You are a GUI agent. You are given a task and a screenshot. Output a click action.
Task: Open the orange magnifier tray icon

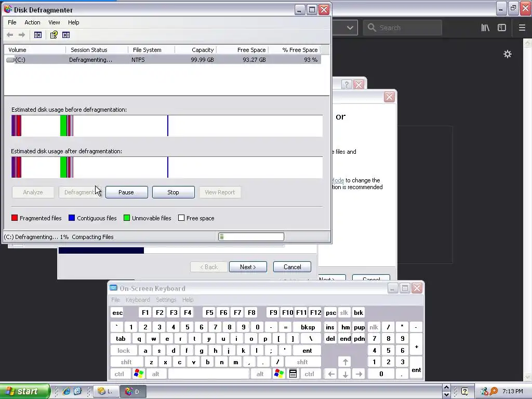pos(494,391)
